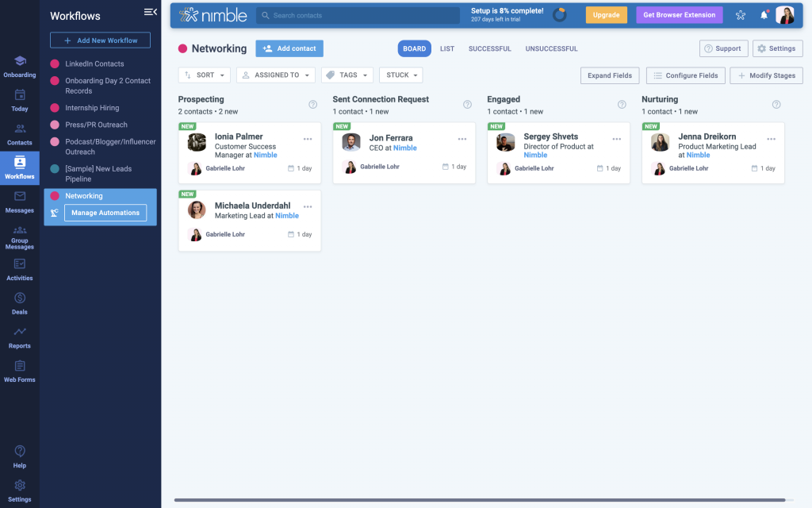This screenshot has width=812, height=508.
Task: Switch to the LIST view tab
Action: coord(446,48)
